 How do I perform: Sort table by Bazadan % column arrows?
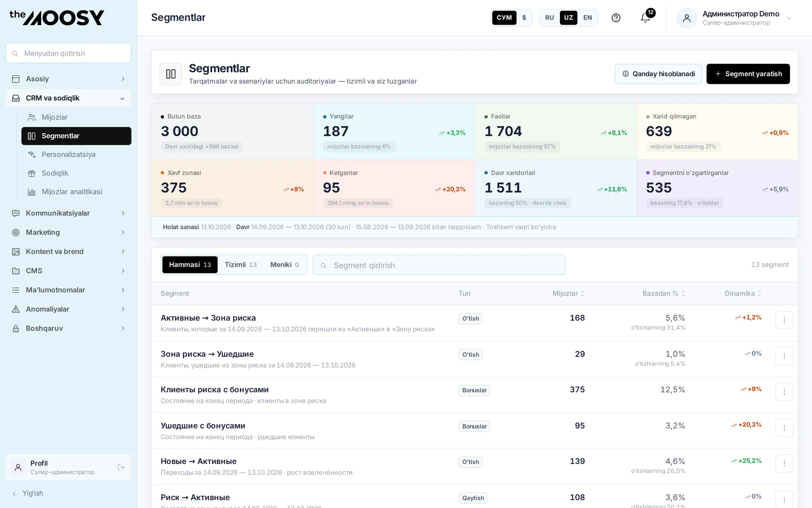(683, 294)
